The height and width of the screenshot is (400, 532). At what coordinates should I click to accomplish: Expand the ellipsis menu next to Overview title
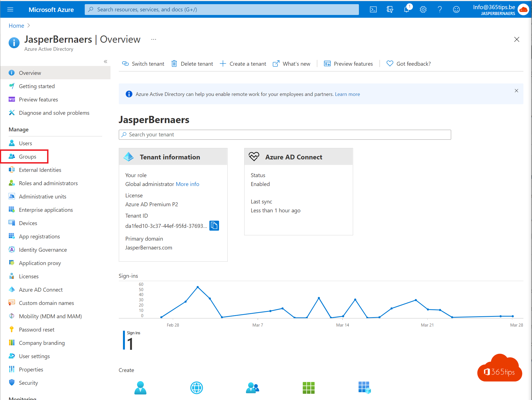(x=153, y=39)
